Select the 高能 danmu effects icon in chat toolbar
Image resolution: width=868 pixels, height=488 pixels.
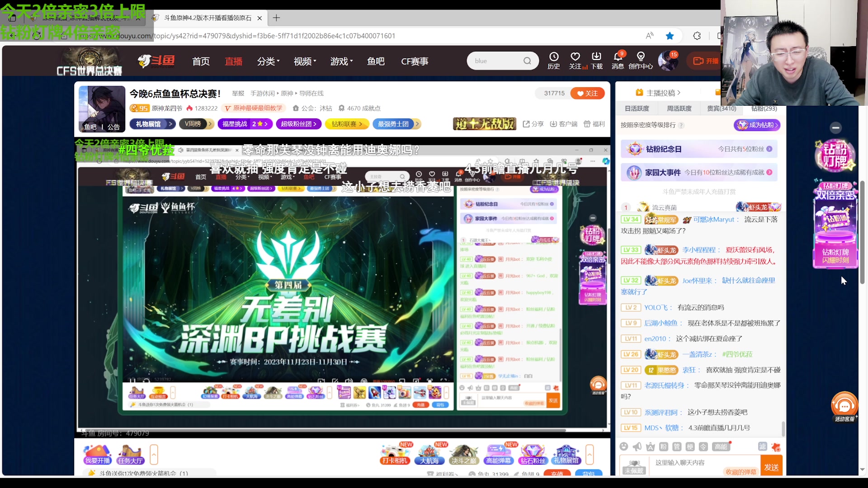point(722,446)
